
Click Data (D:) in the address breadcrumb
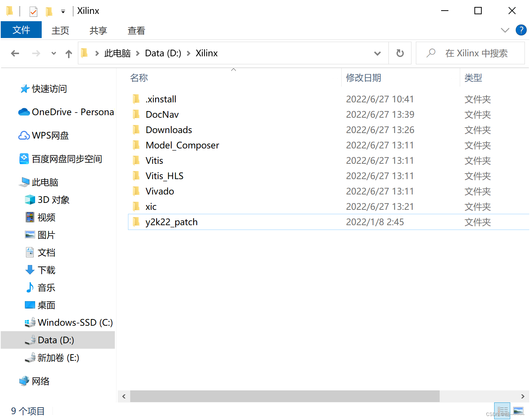point(163,53)
